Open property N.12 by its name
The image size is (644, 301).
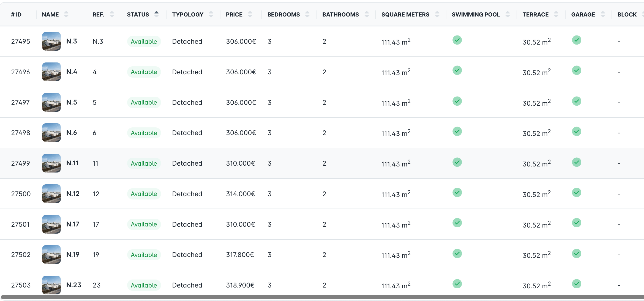pos(73,194)
